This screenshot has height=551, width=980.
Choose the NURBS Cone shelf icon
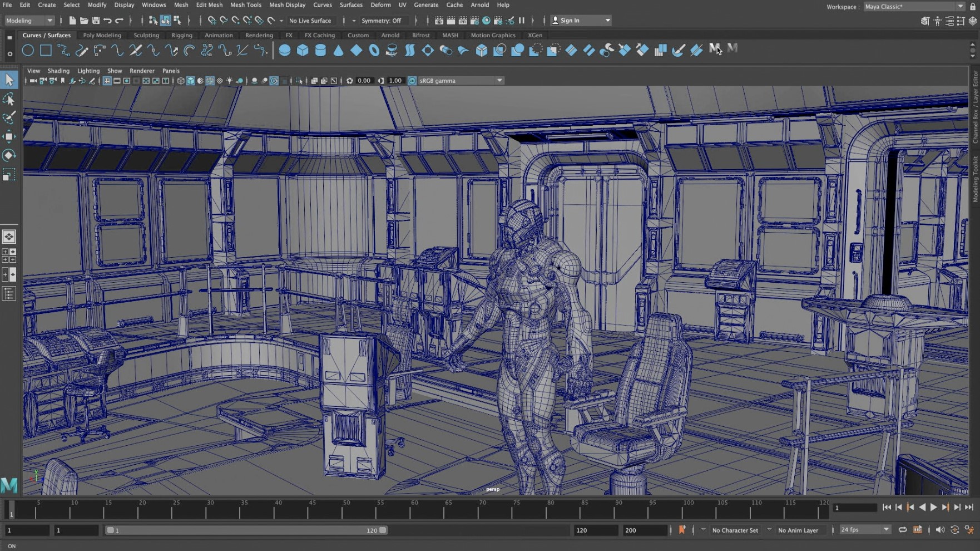point(338,50)
